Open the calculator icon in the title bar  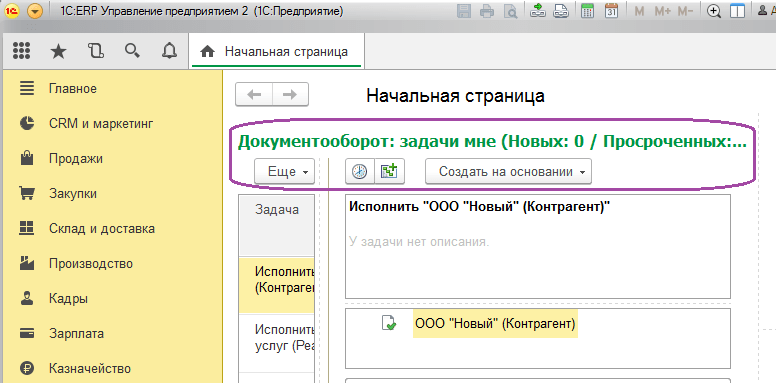pos(587,11)
